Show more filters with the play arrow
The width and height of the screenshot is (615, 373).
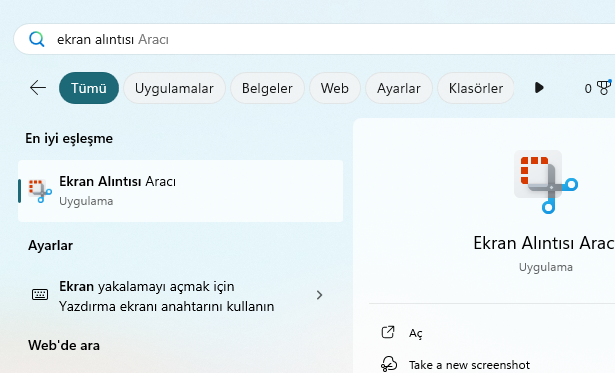click(539, 87)
